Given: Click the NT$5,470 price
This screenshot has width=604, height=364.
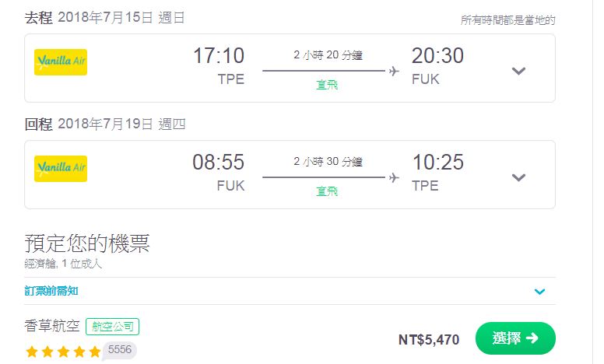Looking at the screenshot, I should coord(429,340).
